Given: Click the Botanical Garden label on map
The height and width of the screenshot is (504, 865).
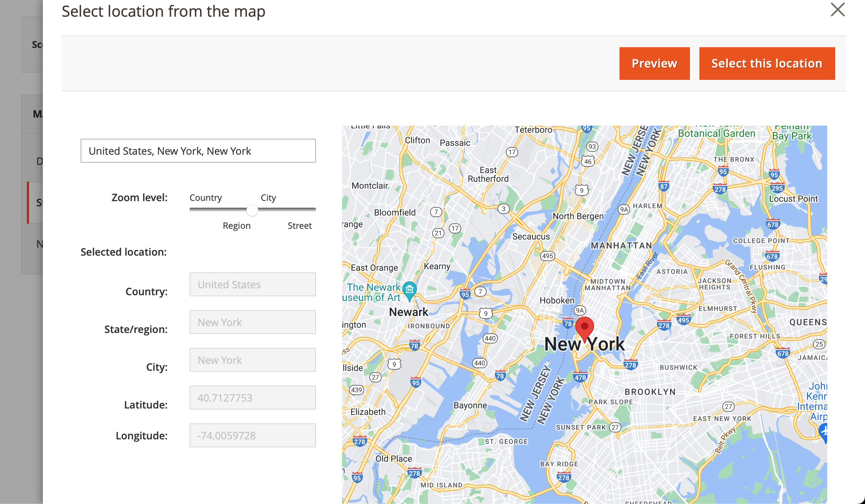Looking at the screenshot, I should 716,134.
